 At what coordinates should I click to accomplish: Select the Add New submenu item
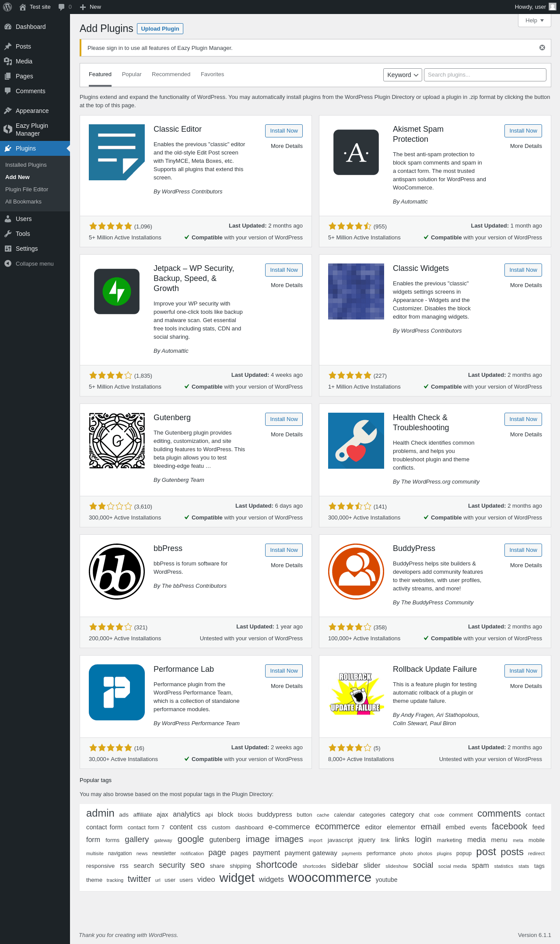pos(17,177)
